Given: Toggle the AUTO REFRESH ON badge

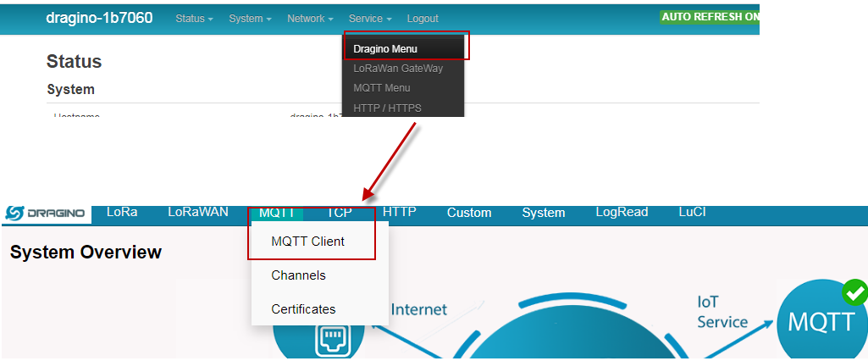Looking at the screenshot, I should [710, 17].
